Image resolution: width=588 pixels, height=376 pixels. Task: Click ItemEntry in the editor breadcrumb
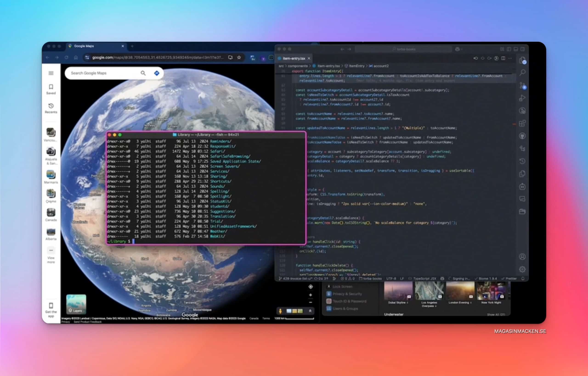tap(356, 66)
